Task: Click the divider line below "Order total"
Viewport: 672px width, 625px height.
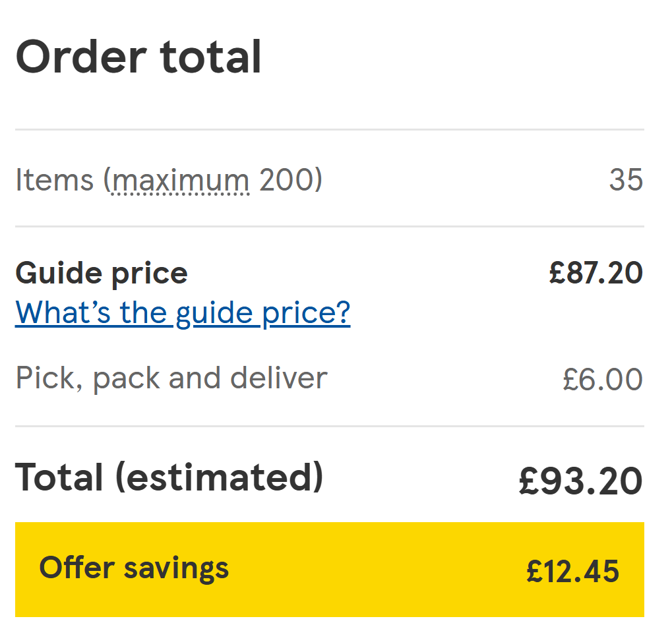Action: [x=330, y=130]
